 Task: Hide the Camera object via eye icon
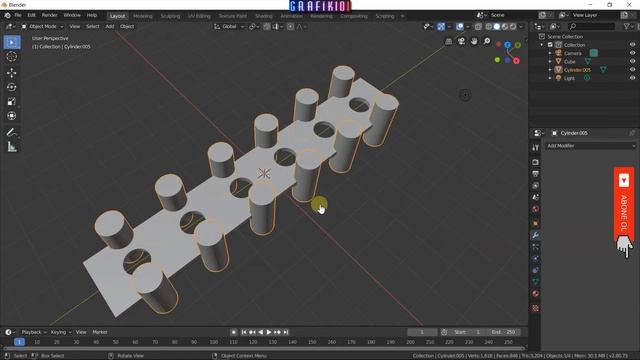pyautogui.click(x=632, y=53)
